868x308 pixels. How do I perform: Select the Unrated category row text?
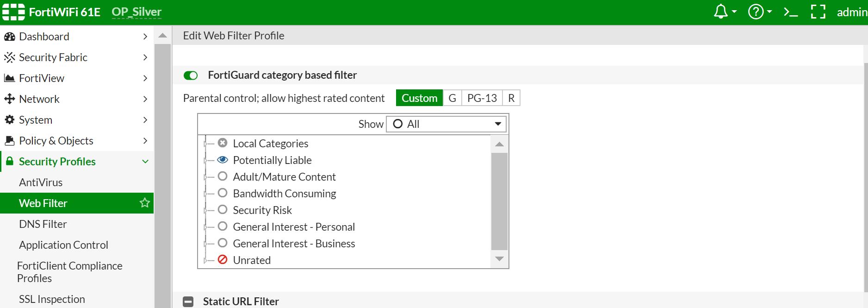(252, 260)
